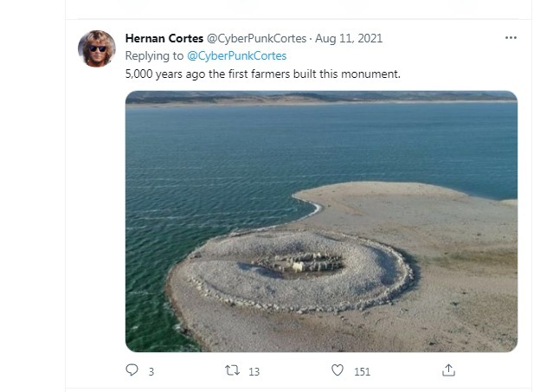
Task: Retweet the post using the arrows icon
Action: (x=231, y=370)
